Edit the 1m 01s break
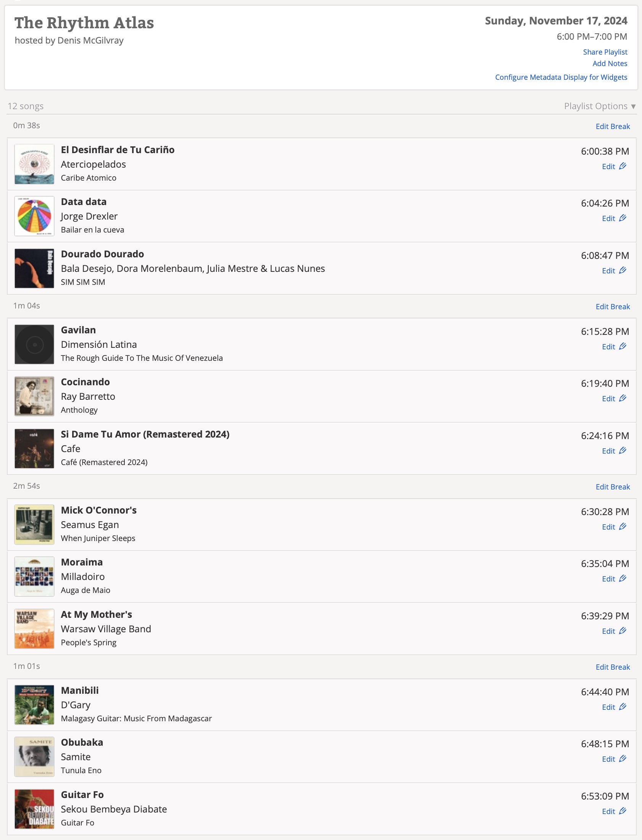This screenshot has width=642, height=840. pyautogui.click(x=613, y=667)
